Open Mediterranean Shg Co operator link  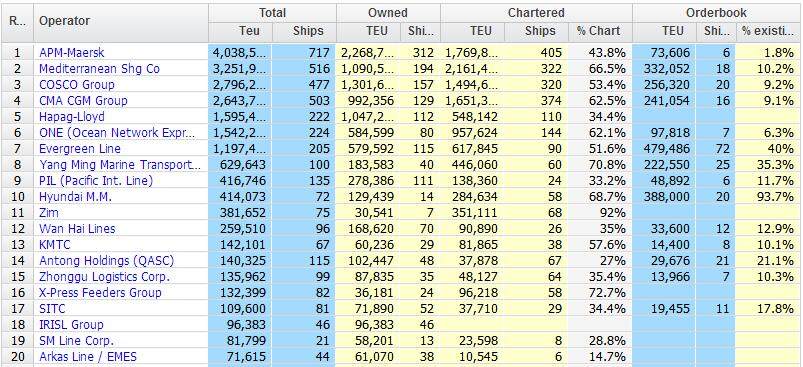click(x=99, y=69)
